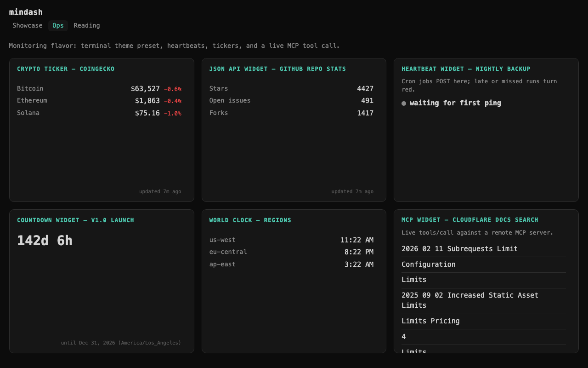Viewport: 588px width, 368px height.
Task: Click the us-west time 11:22 AM
Action: pos(357,240)
